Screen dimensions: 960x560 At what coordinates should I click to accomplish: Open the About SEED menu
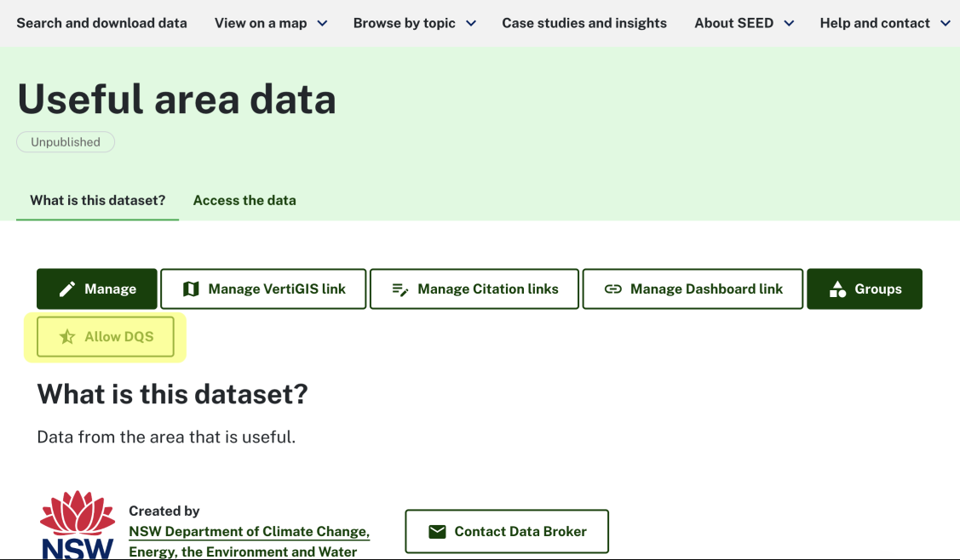pyautogui.click(x=733, y=23)
